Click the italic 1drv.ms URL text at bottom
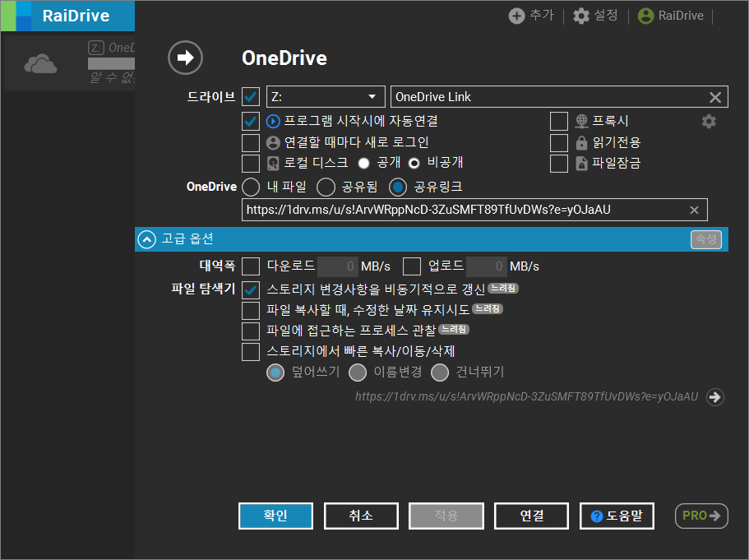 526,396
